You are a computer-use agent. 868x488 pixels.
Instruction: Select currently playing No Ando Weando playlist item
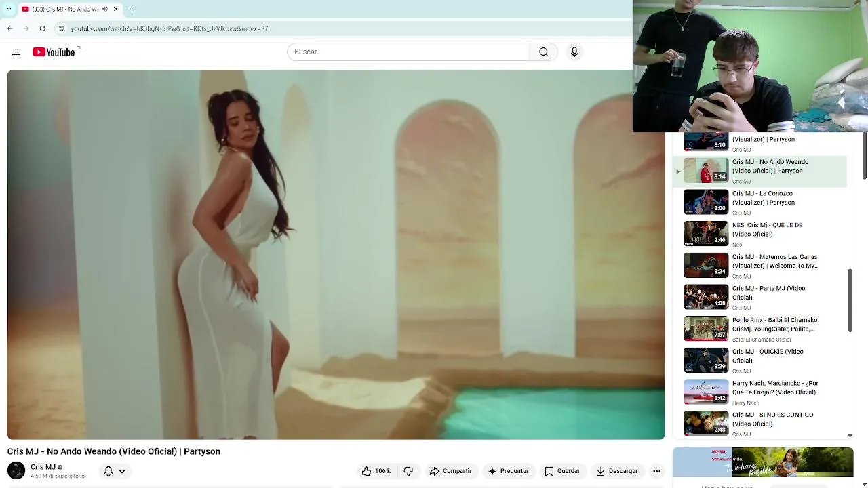pyautogui.click(x=760, y=171)
